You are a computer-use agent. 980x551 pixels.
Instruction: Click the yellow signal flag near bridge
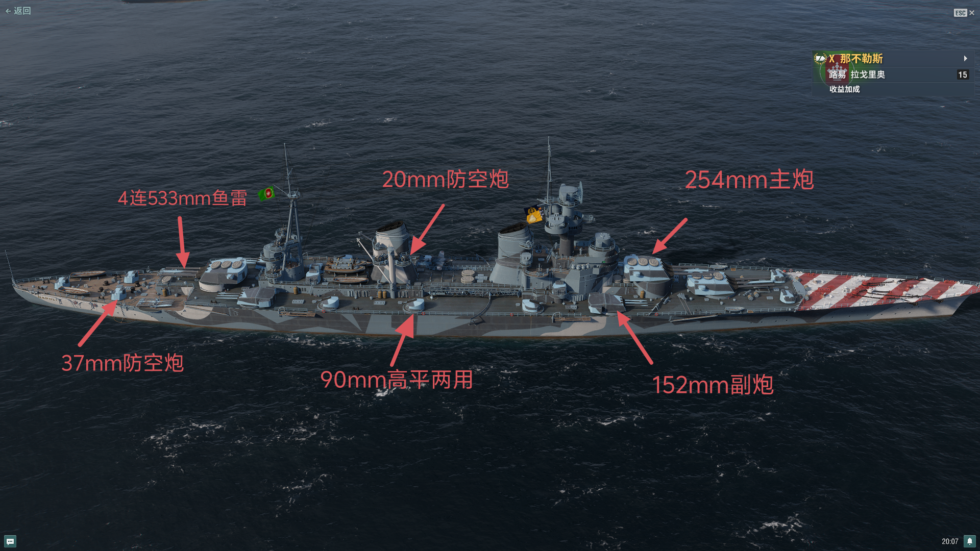tap(534, 214)
